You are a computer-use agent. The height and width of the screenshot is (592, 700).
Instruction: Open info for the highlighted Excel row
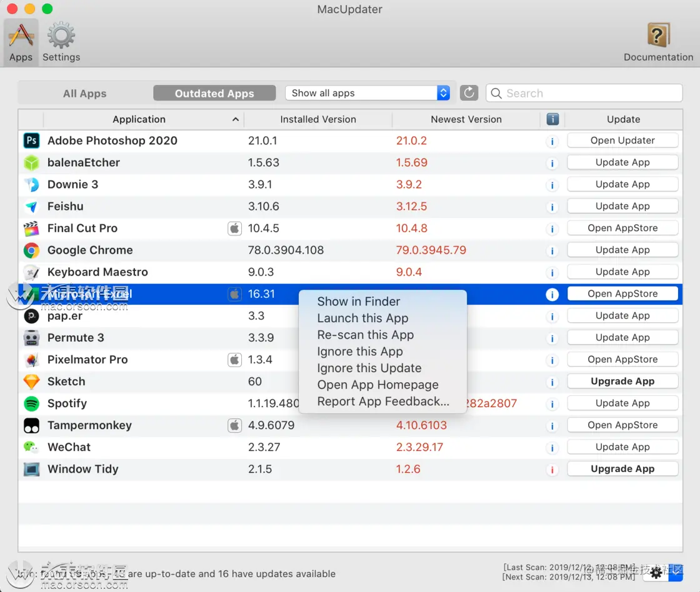point(552,294)
